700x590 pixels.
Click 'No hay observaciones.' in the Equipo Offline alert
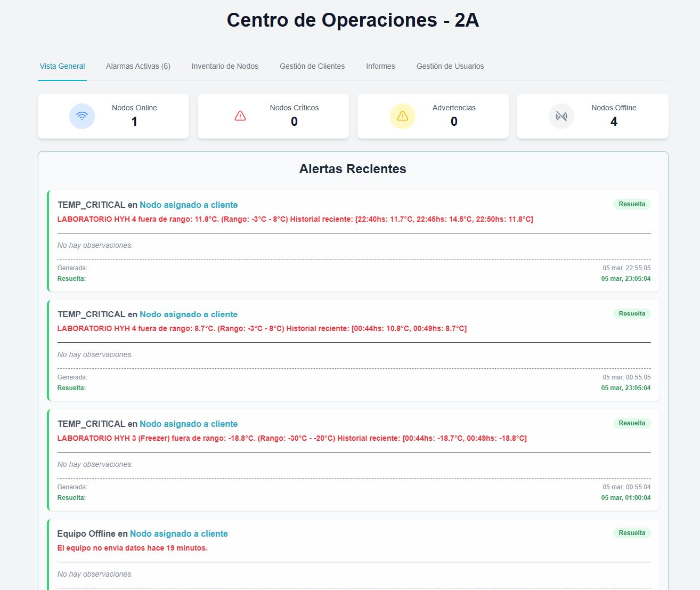coord(95,574)
